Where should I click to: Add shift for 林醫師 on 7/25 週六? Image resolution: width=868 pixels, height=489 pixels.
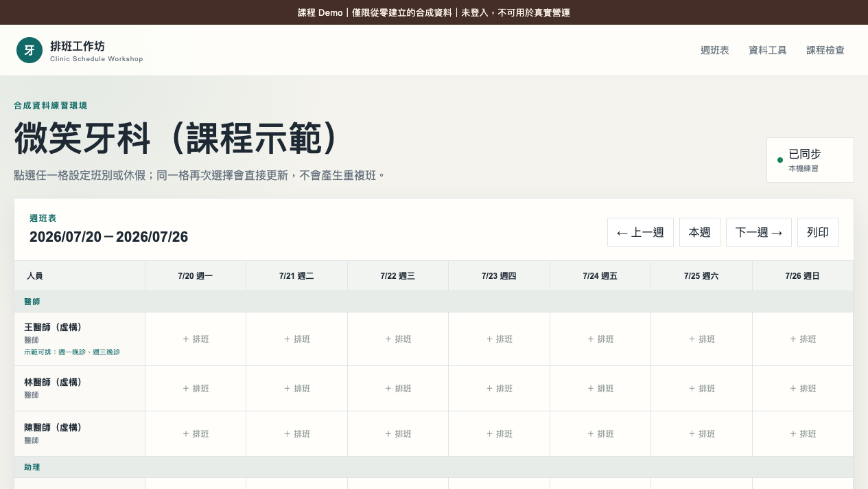click(x=702, y=389)
